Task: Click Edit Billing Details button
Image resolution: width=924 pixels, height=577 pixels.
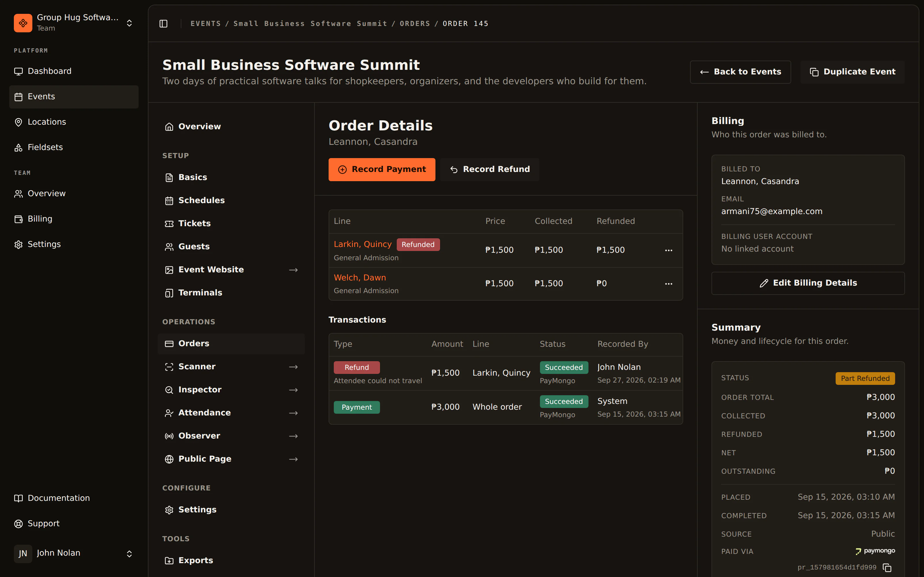Action: pyautogui.click(x=808, y=283)
